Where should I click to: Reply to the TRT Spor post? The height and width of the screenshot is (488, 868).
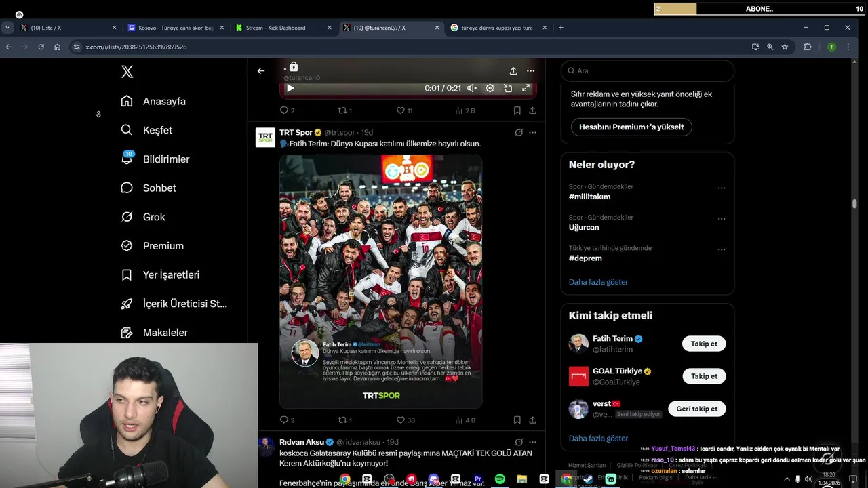(x=287, y=420)
